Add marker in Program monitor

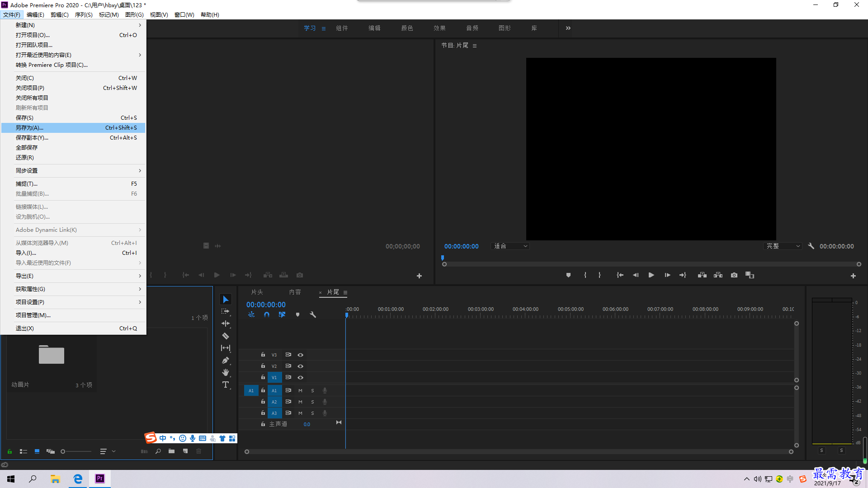568,275
